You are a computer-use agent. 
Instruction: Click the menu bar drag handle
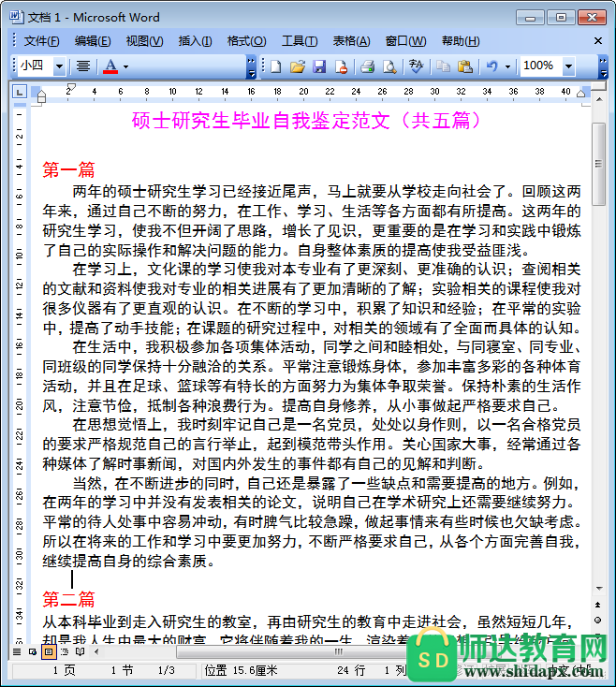[14, 40]
